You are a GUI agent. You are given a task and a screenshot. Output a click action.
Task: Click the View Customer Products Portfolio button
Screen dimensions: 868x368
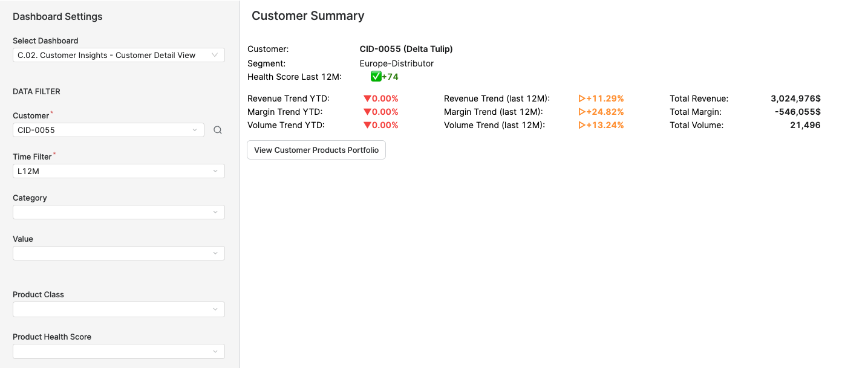316,149
